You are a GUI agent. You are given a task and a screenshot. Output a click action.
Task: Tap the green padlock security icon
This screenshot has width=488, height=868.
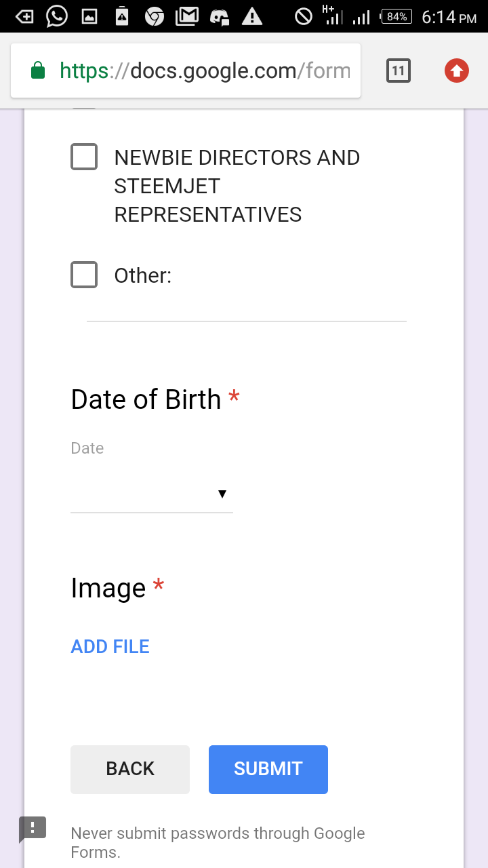pyautogui.click(x=38, y=71)
